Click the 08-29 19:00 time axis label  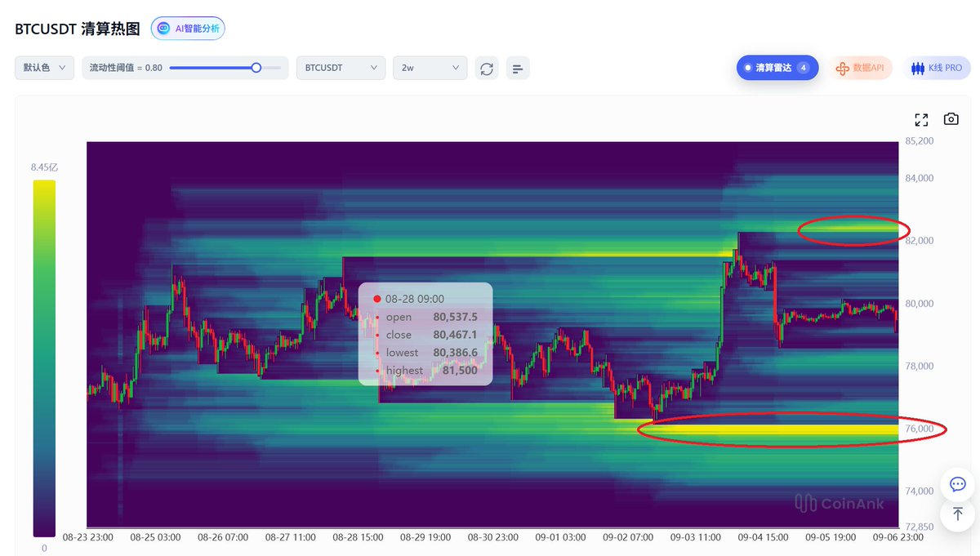coord(425,538)
